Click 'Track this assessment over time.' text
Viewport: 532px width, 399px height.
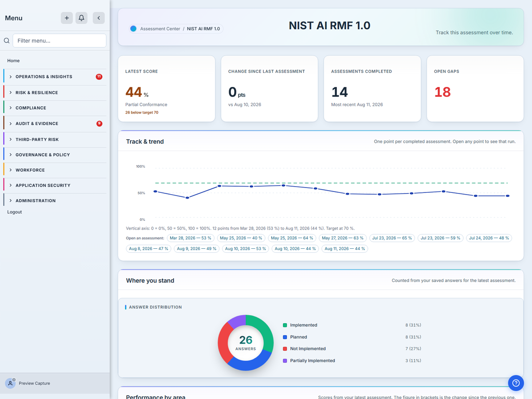(474, 32)
